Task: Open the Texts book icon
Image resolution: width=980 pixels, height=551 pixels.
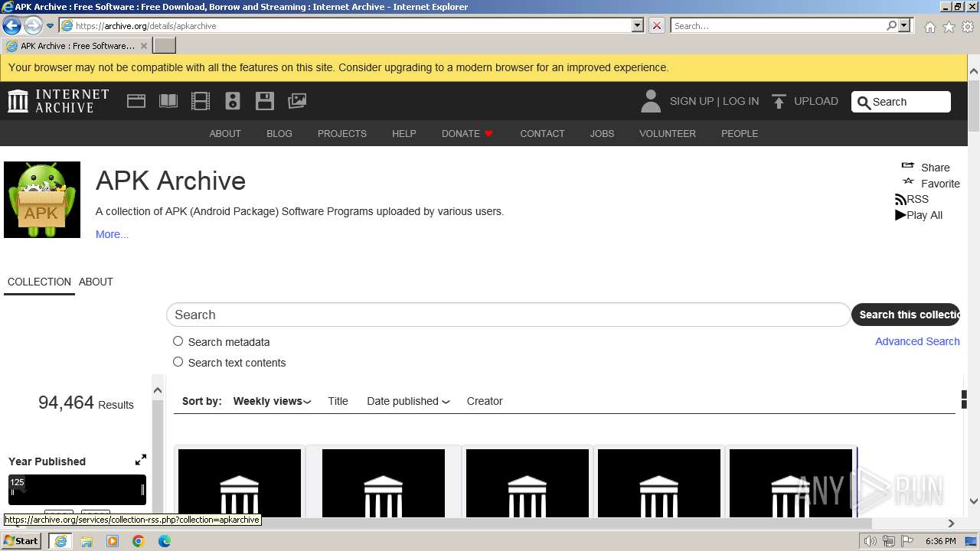Action: (168, 101)
